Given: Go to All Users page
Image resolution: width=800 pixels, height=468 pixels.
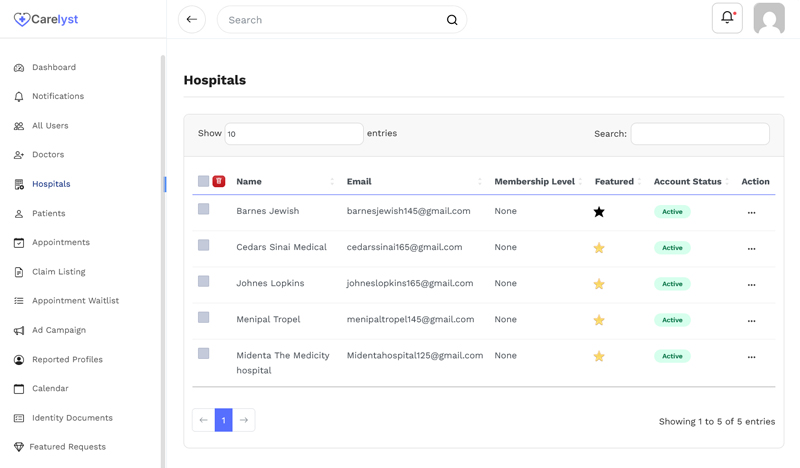Looking at the screenshot, I should 50,126.
